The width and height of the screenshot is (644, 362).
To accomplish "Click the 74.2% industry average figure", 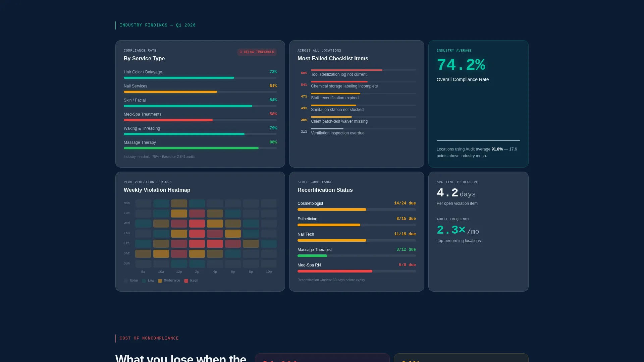I will pos(461,65).
